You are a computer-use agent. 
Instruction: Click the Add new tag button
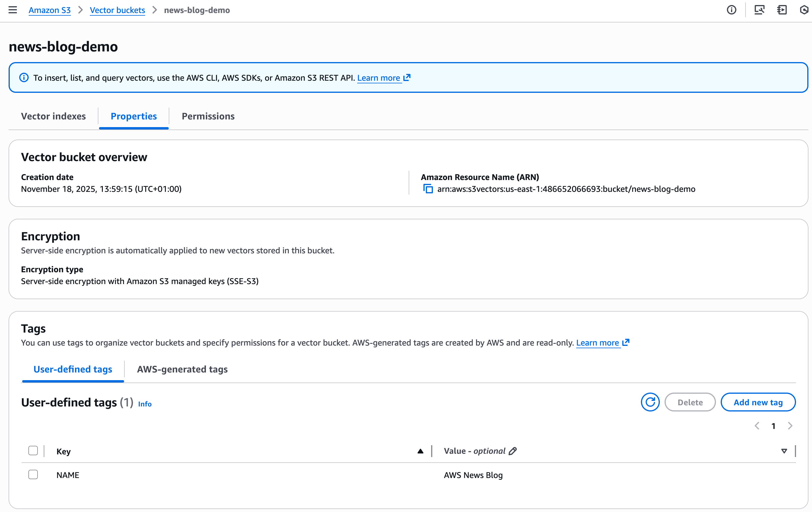click(758, 402)
